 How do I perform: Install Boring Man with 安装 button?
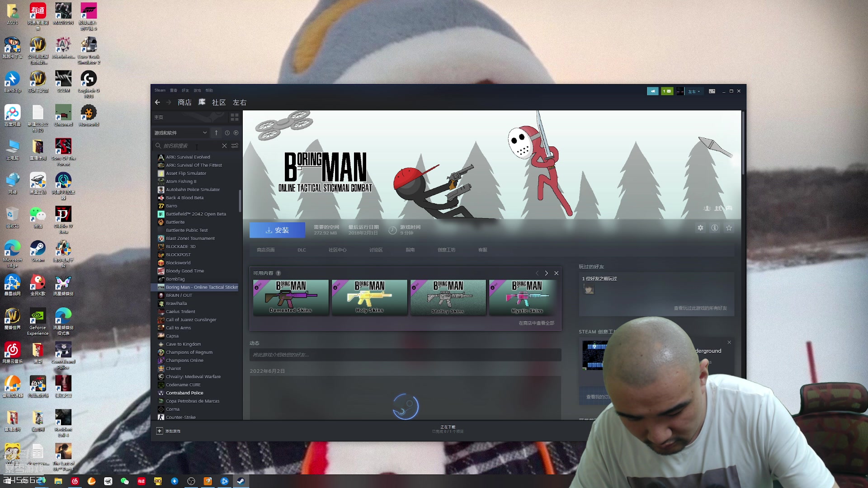pos(277,230)
